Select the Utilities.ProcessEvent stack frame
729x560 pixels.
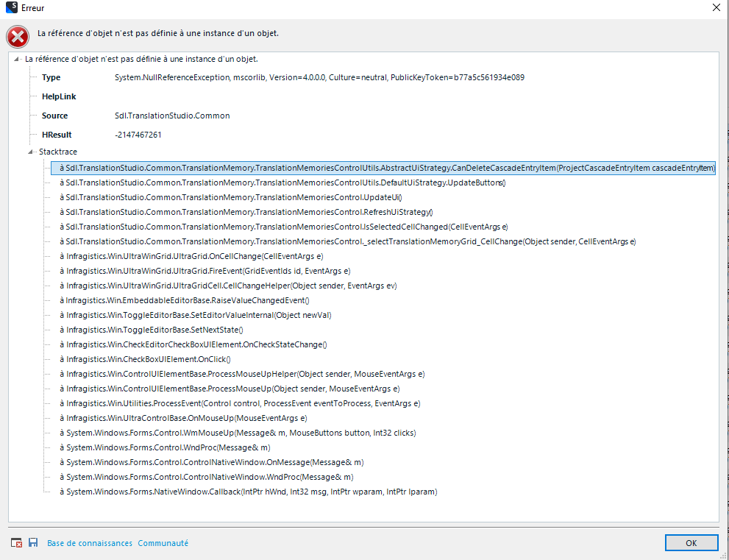coord(240,404)
